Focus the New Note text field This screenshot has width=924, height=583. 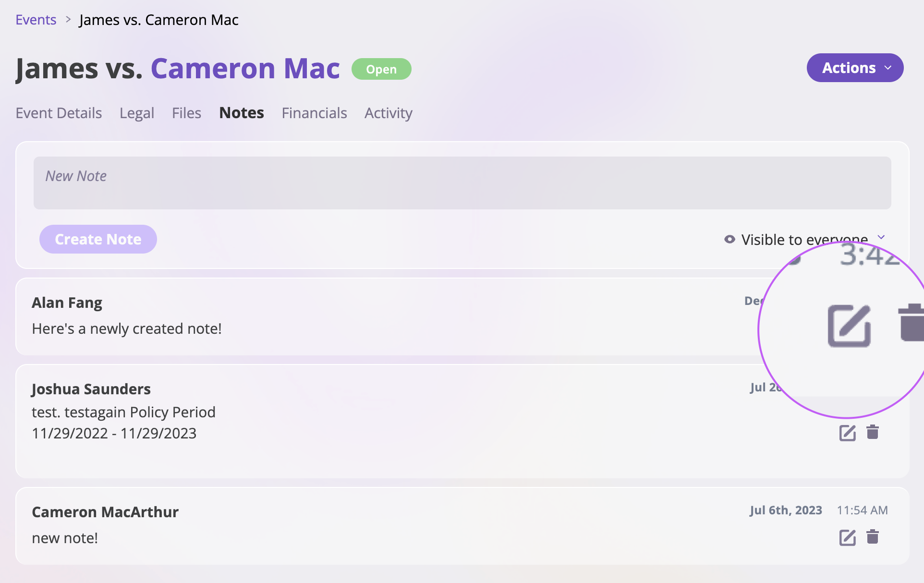coord(462,183)
